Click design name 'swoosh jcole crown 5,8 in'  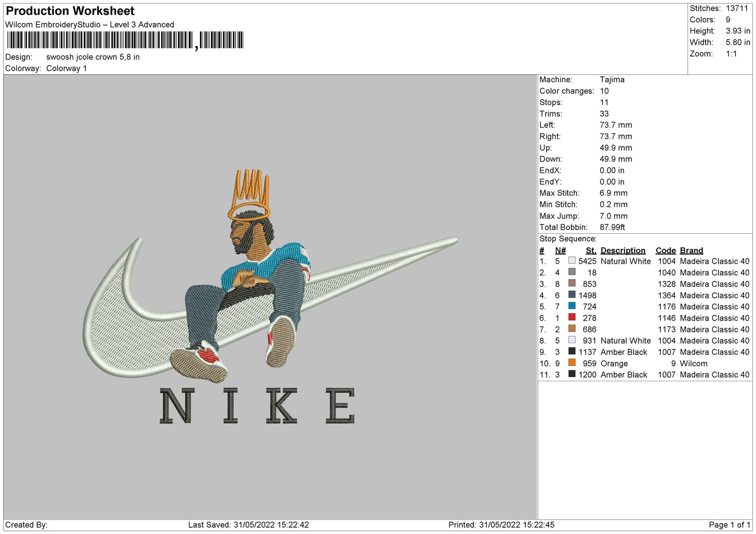(93, 57)
